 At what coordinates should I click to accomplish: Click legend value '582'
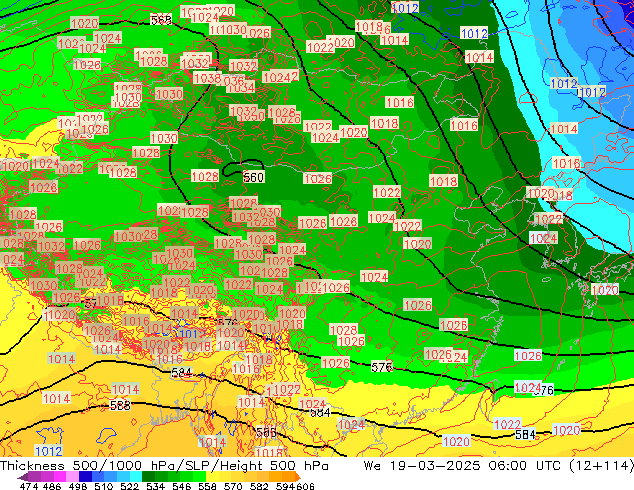(259, 486)
